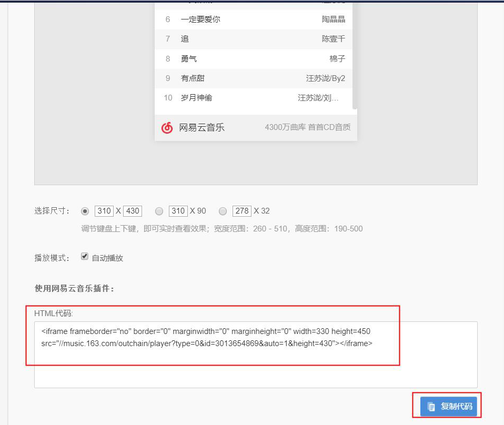The height and width of the screenshot is (425, 504).
Task: Edit the width field showing 310 beside X 90
Action: pyautogui.click(x=178, y=211)
